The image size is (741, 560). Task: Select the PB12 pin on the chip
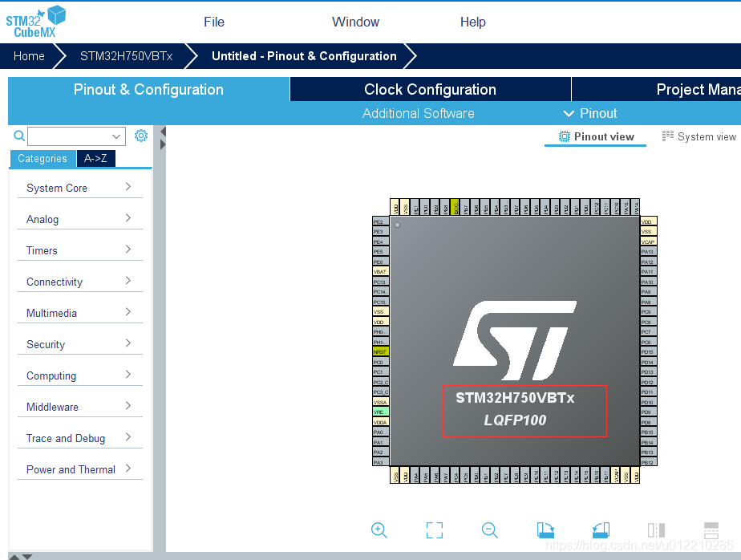point(648,463)
